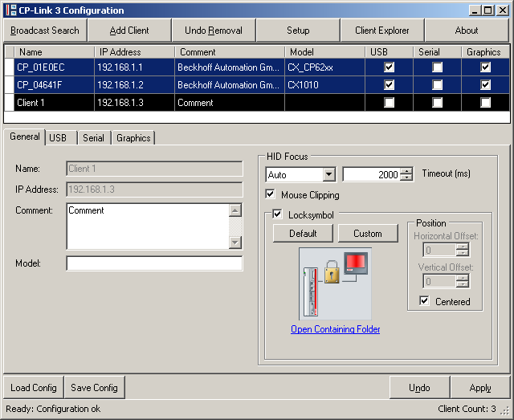Toggle Graphics checkbox for CP_01E0EC
The height and width of the screenshot is (420, 514).
[x=485, y=67]
